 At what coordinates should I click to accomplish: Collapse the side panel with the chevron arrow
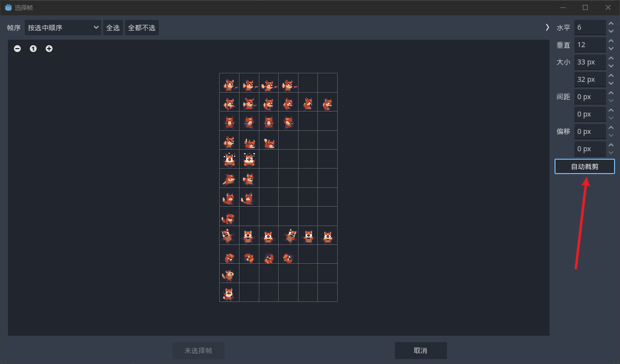[x=547, y=27]
